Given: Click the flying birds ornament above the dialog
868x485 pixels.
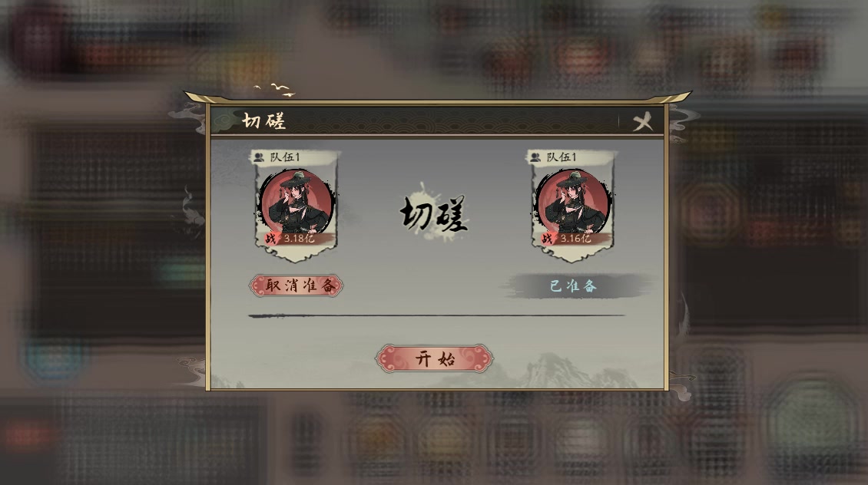Looking at the screenshot, I should [x=274, y=90].
